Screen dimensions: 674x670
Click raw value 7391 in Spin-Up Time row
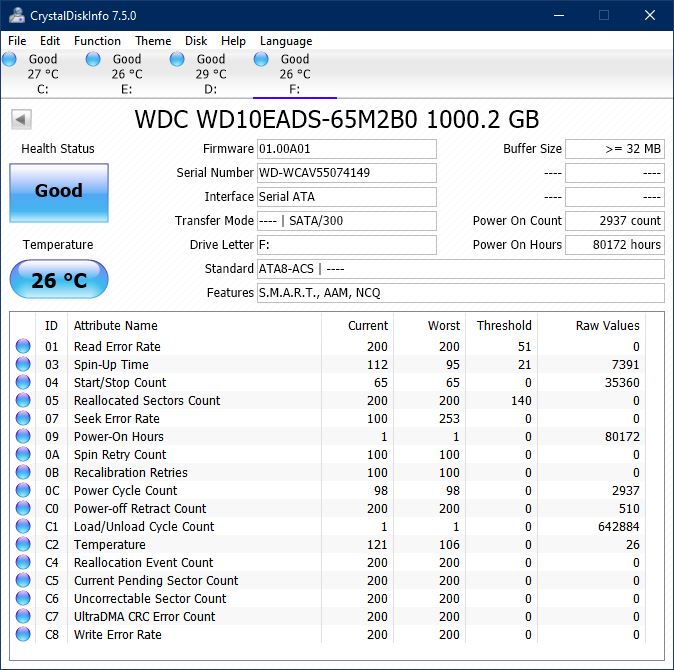(x=625, y=364)
